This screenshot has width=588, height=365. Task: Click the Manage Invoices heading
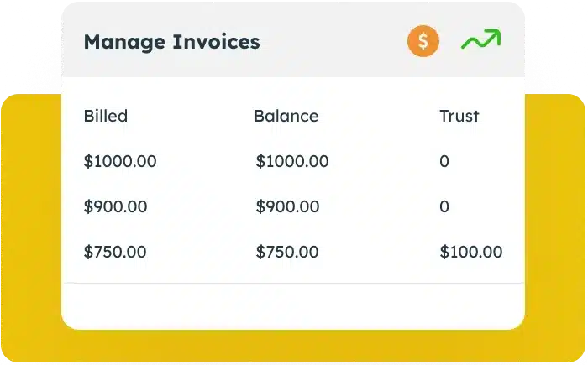pos(171,42)
